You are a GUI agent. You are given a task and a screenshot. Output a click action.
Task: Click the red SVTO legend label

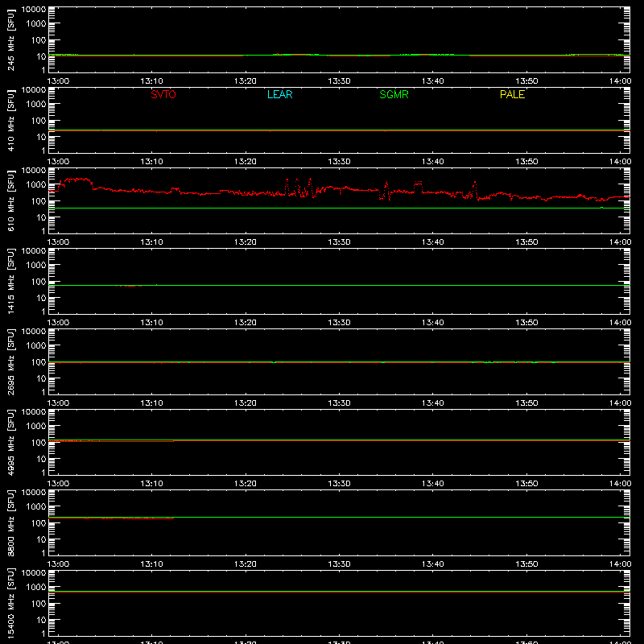[163, 94]
